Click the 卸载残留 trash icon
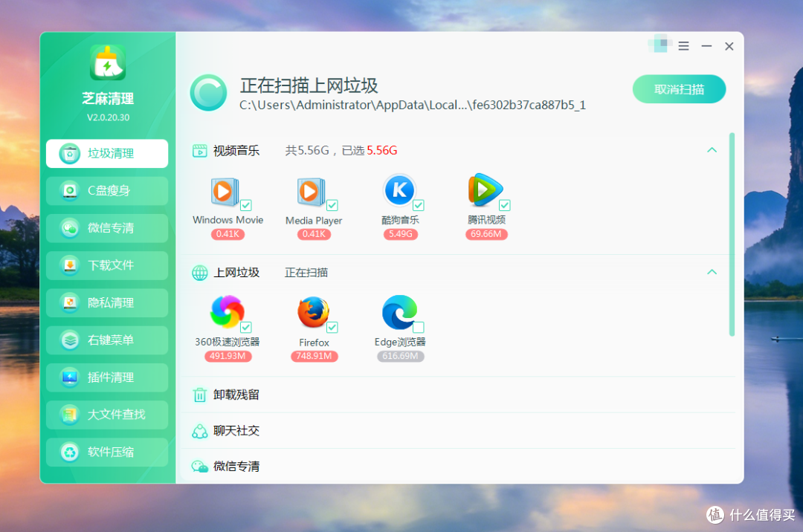This screenshot has height=532, width=803. [200, 395]
